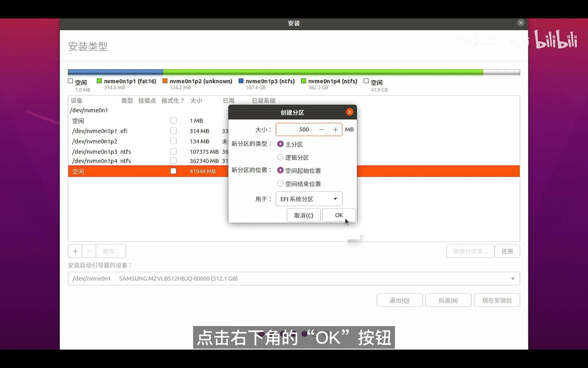Click the green segment of the disk usage bar
The height and width of the screenshot is (368, 588).
click(x=323, y=72)
